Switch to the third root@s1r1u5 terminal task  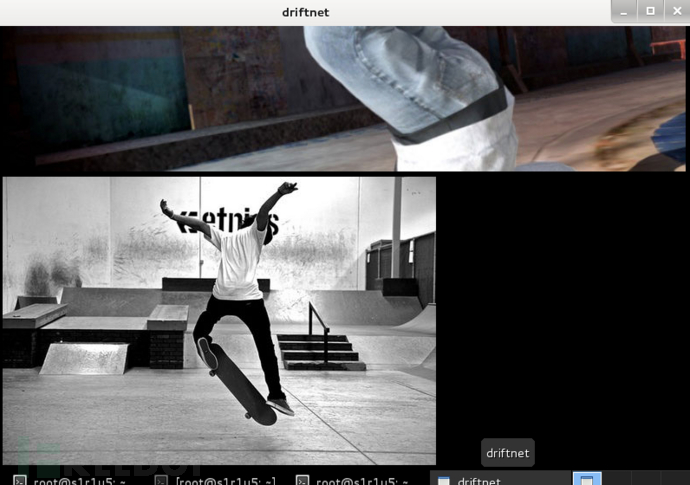tap(354, 480)
